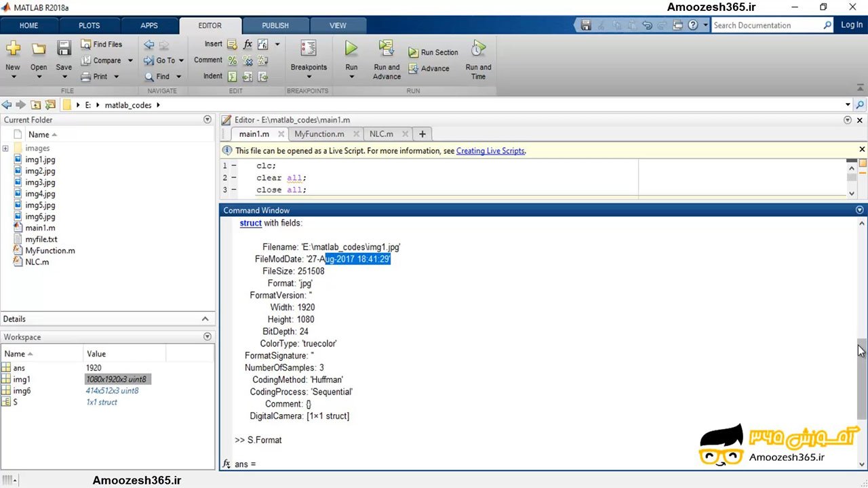Open the MyFunction.m editor tab
Screen dimensions: 868x488
click(x=319, y=134)
